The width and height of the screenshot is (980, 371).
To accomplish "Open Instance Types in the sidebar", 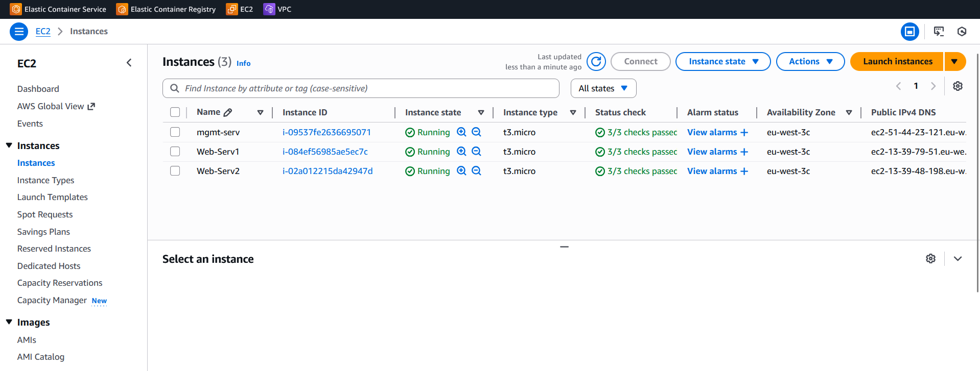I will [x=45, y=180].
